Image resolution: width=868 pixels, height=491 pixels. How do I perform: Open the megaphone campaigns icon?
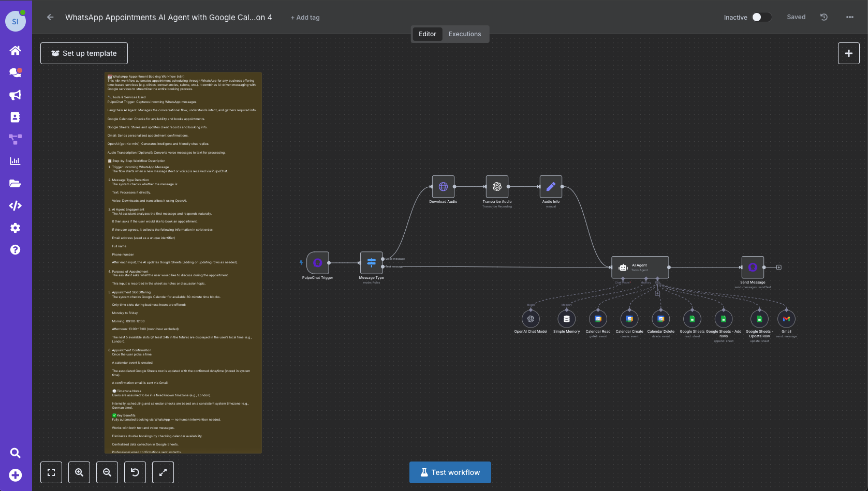[16, 95]
